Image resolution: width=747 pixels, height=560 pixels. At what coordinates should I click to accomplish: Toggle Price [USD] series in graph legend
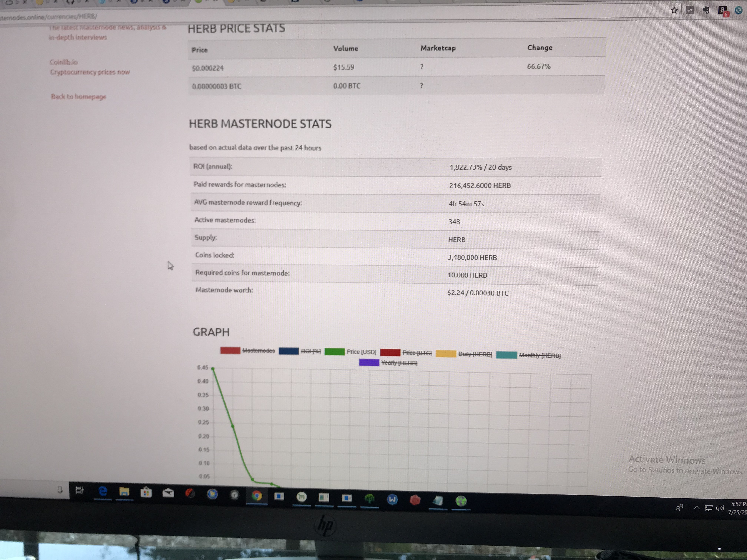click(361, 352)
